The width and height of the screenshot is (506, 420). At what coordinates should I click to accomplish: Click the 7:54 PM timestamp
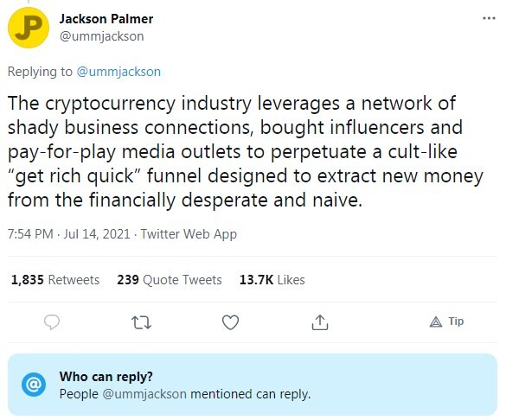(x=30, y=234)
